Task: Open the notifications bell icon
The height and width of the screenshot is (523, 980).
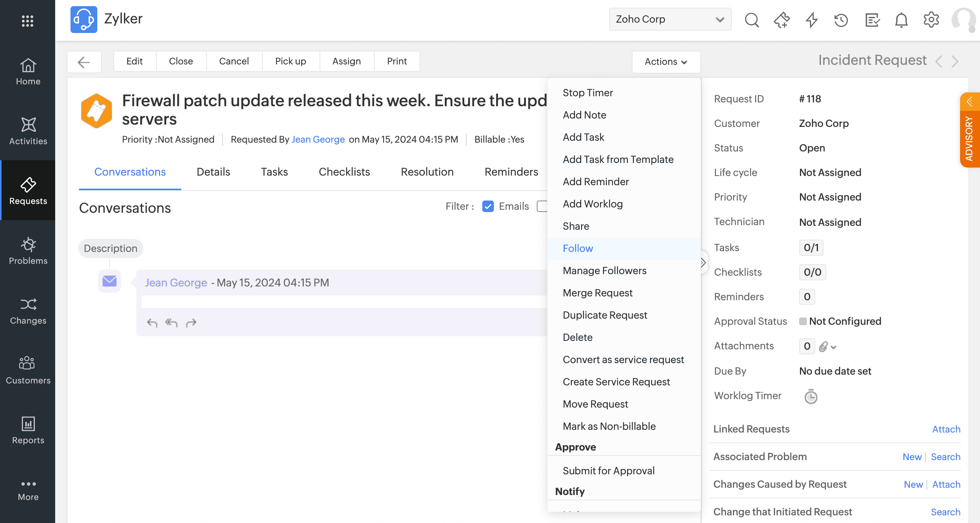Action: 901,20
